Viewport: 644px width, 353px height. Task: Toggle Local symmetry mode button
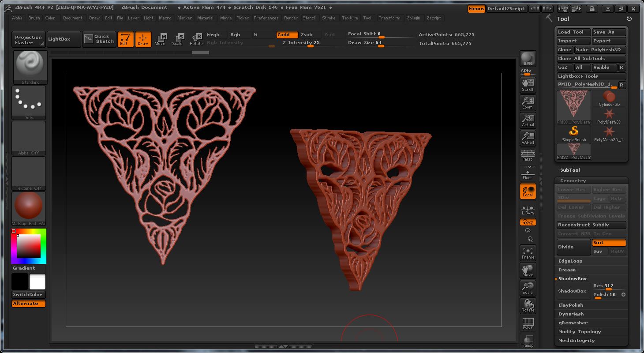coord(528,191)
